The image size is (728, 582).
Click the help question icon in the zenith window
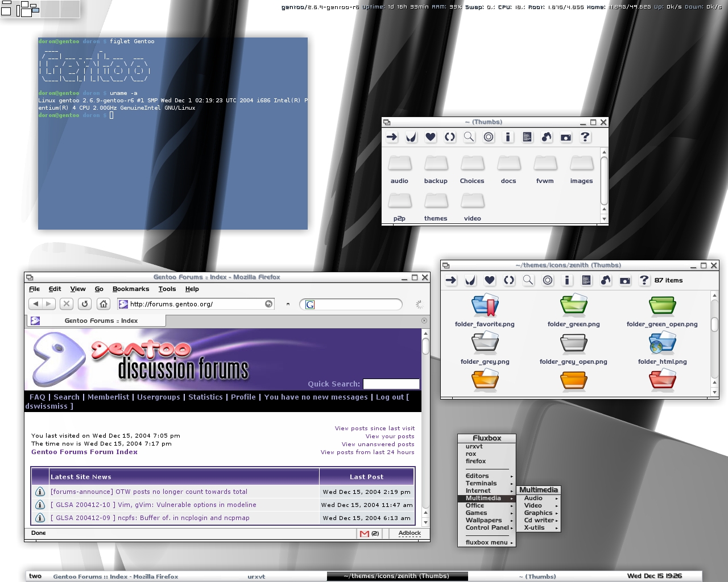pyautogui.click(x=644, y=280)
